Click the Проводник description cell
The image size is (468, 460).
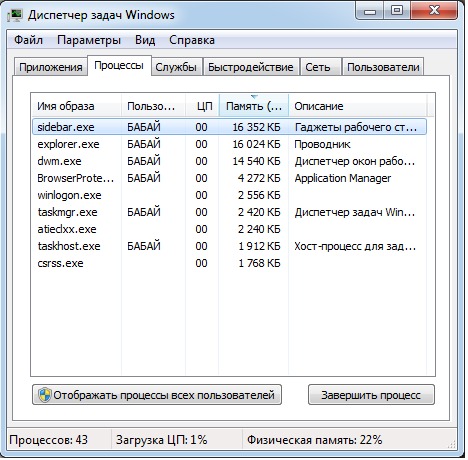point(322,144)
